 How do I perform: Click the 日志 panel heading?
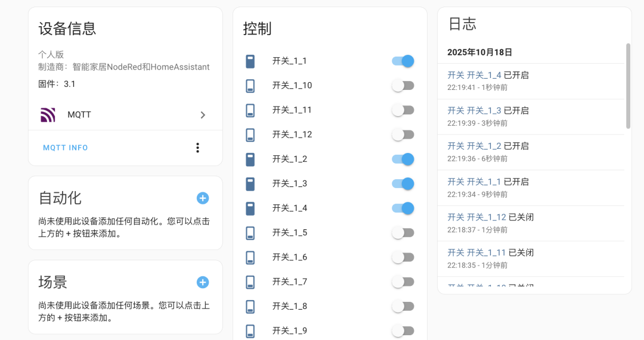pyautogui.click(x=462, y=24)
